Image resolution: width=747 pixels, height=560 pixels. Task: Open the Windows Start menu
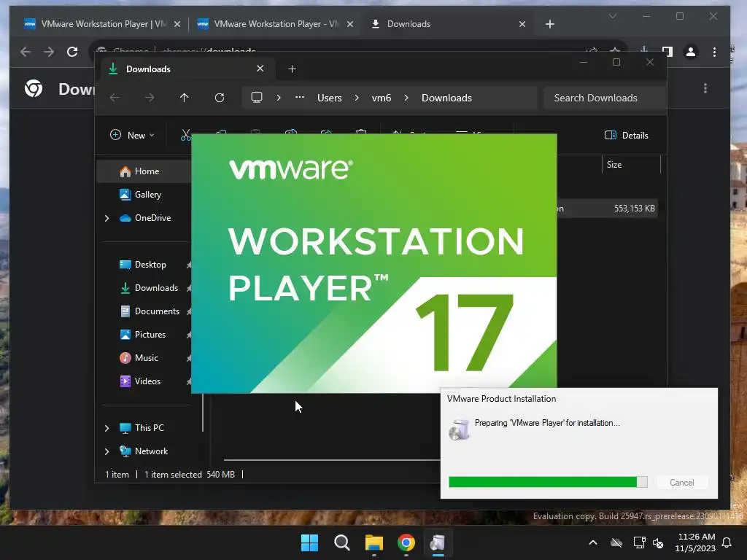click(x=309, y=542)
